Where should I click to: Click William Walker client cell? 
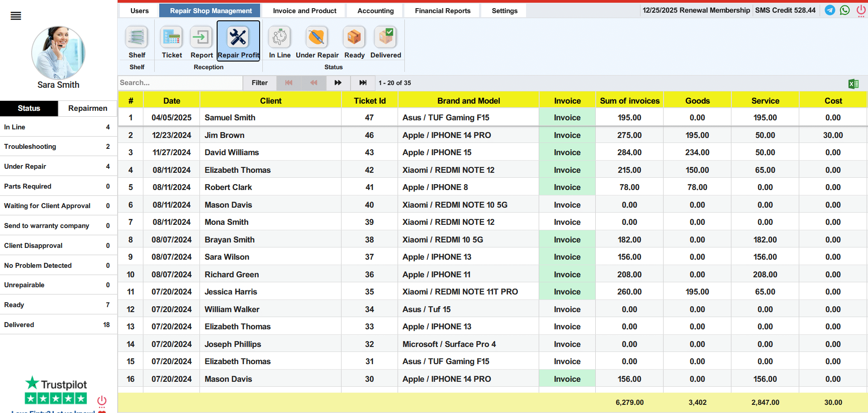tap(270, 309)
